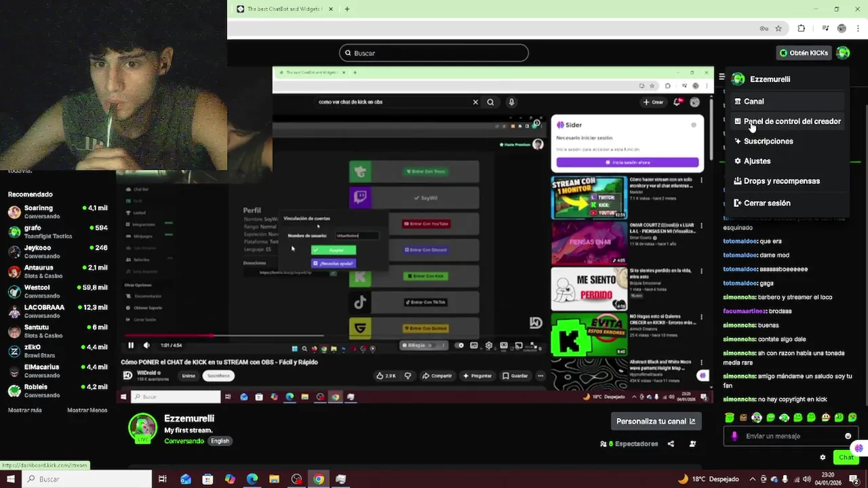This screenshot has height=488, width=868.
Task: Click the Conversando category link
Action: point(184,441)
